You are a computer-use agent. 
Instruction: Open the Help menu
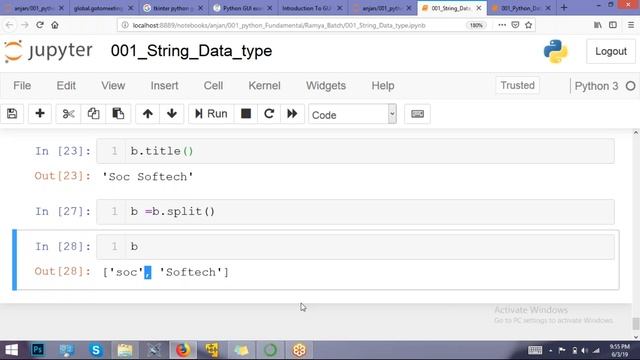383,86
